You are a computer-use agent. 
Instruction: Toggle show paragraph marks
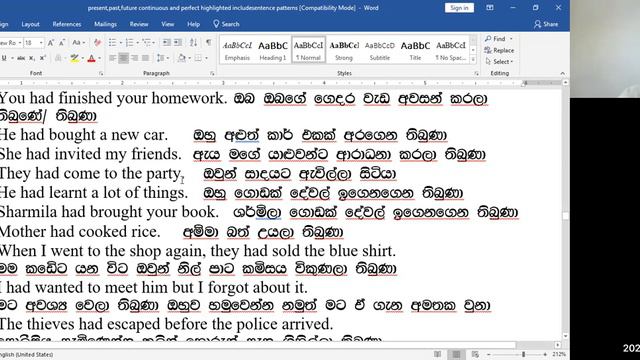(209, 42)
